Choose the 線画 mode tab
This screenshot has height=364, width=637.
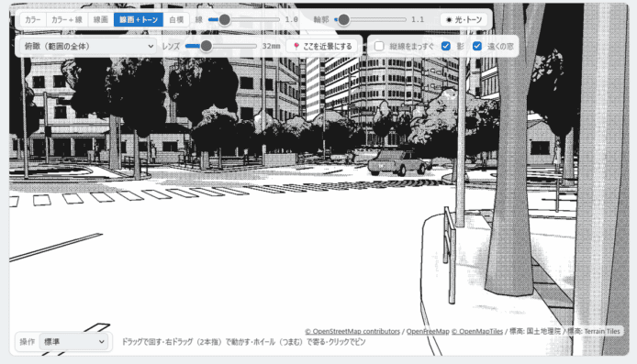(101, 19)
